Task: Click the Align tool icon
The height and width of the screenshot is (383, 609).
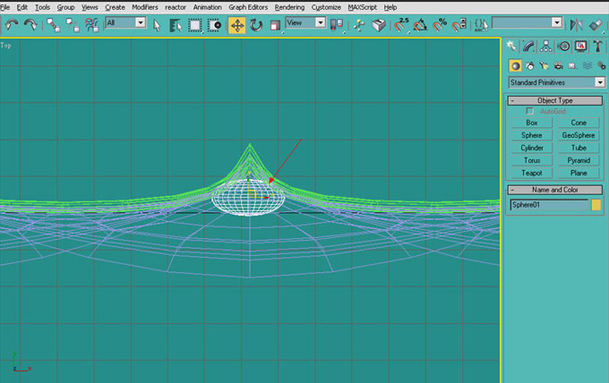Action: point(595,26)
